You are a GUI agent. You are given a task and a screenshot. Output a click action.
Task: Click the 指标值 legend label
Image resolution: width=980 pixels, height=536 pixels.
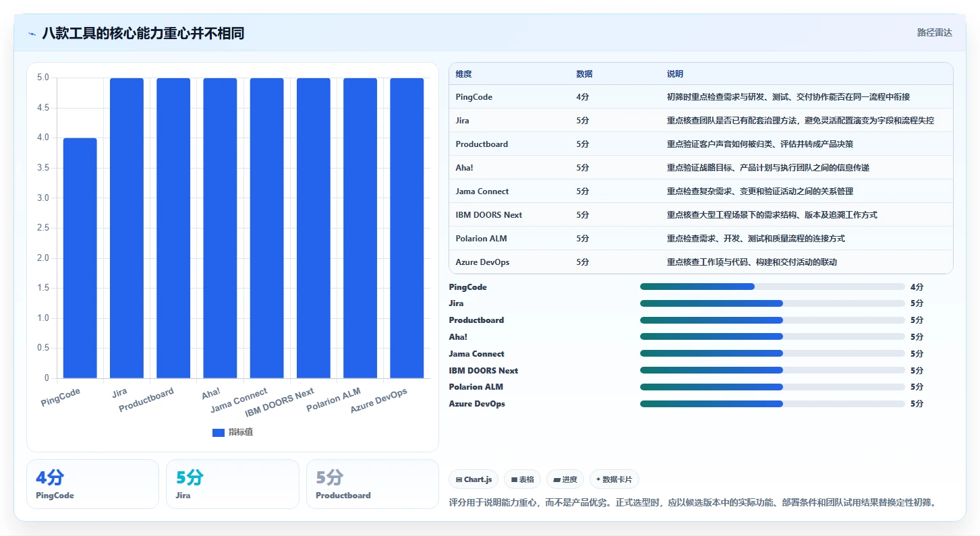coord(241,432)
